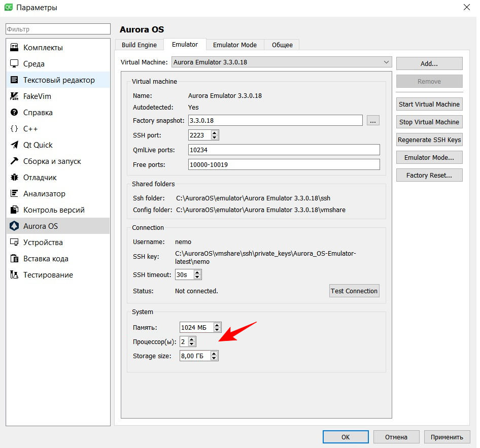Click Regenerate SSH Keys
This screenshot has height=448, width=480.
(x=429, y=140)
